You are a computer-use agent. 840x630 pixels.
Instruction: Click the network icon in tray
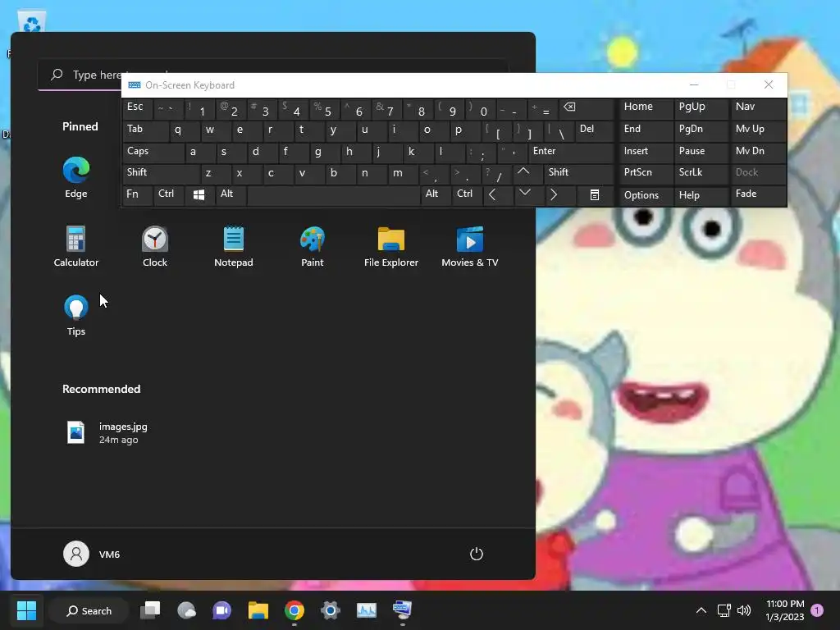(x=724, y=610)
